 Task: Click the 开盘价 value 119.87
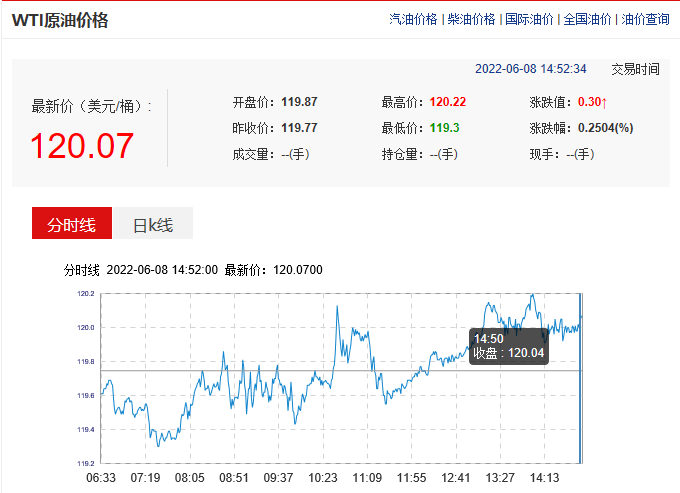pyautogui.click(x=300, y=102)
